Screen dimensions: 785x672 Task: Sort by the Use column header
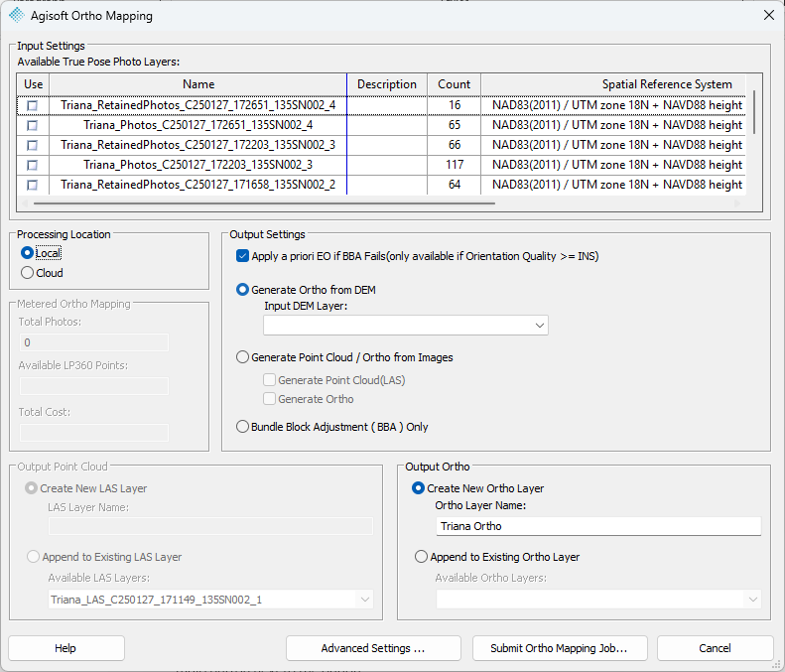pos(33,84)
